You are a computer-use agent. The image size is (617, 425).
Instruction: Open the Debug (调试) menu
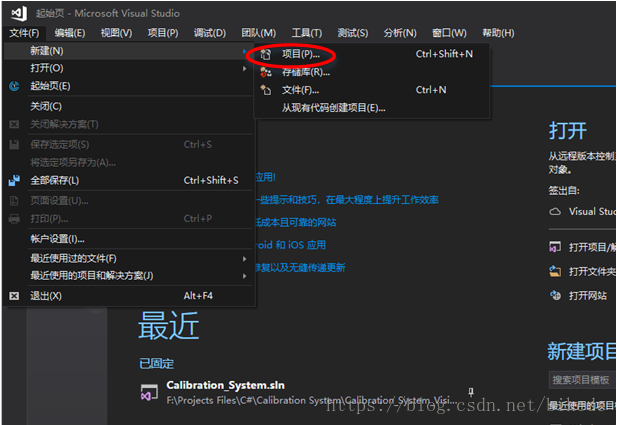[x=210, y=33]
